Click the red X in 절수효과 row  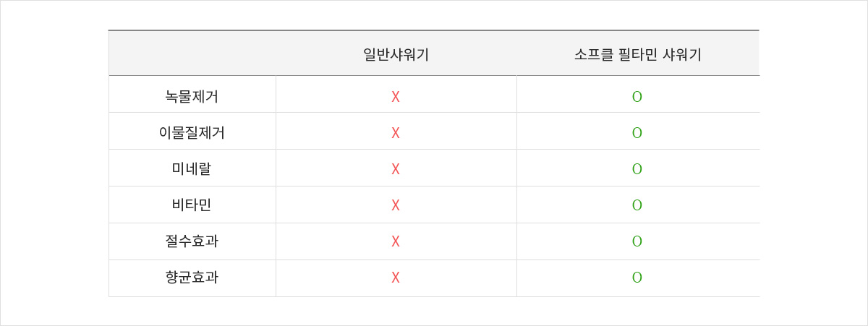coord(396,241)
